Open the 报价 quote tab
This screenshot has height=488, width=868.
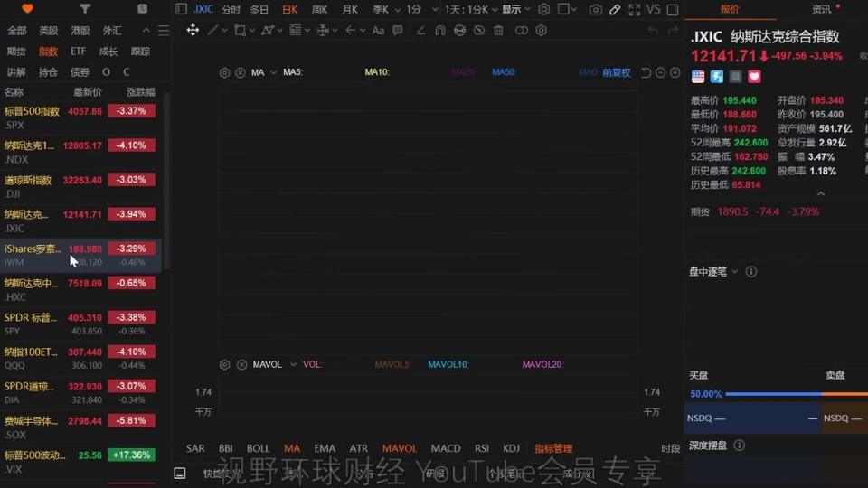pyautogui.click(x=730, y=9)
